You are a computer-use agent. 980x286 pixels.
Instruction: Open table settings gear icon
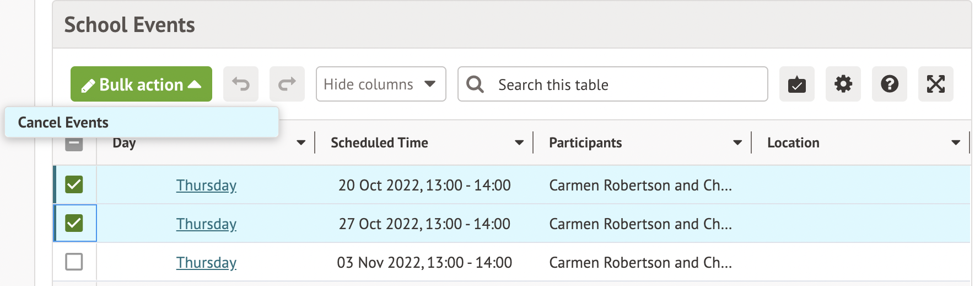pyautogui.click(x=843, y=84)
